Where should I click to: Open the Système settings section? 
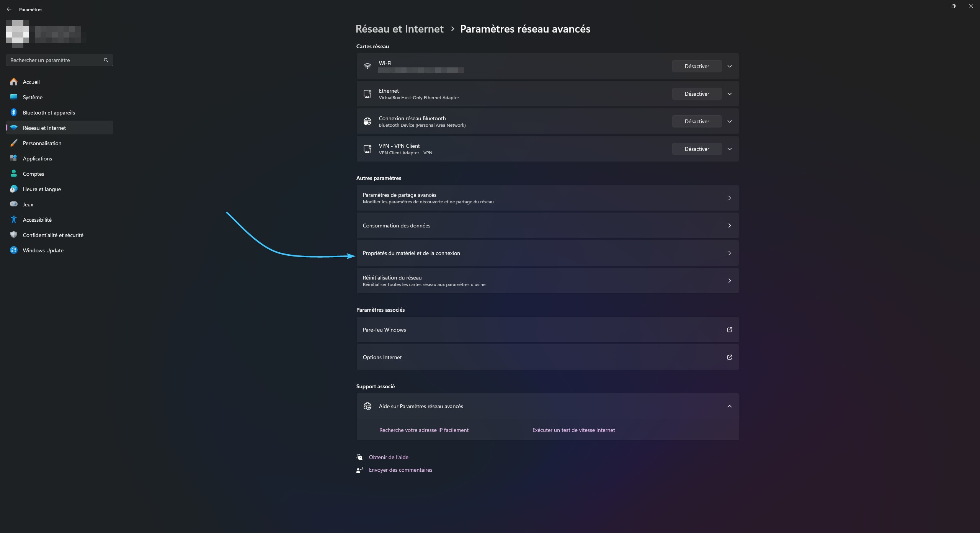point(33,97)
